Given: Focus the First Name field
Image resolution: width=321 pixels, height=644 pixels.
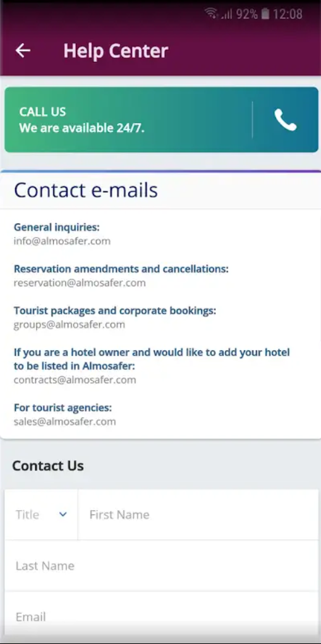Looking at the screenshot, I should tap(198, 514).
